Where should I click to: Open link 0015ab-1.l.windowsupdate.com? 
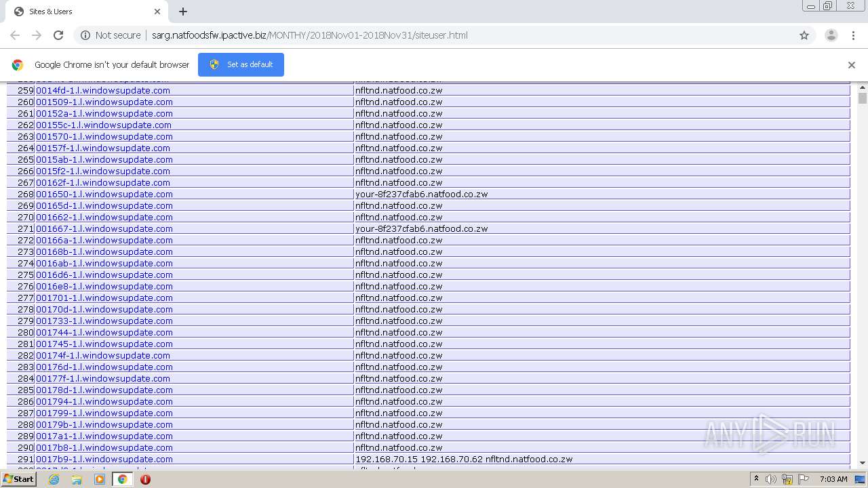tap(104, 159)
